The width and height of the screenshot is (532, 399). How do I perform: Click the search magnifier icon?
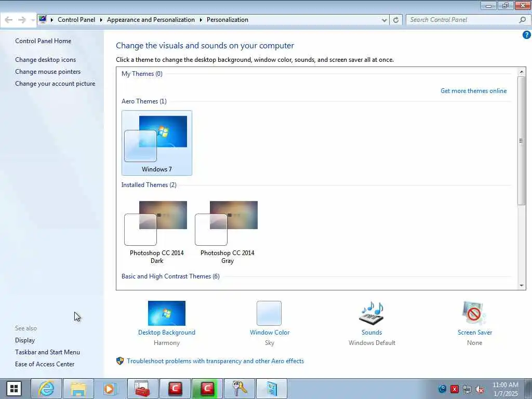coord(522,20)
